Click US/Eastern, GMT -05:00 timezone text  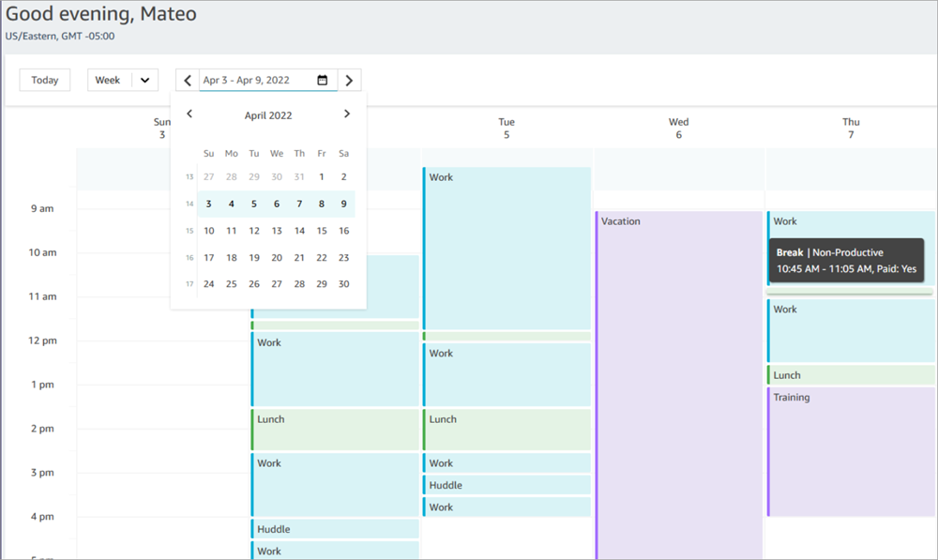coord(60,36)
